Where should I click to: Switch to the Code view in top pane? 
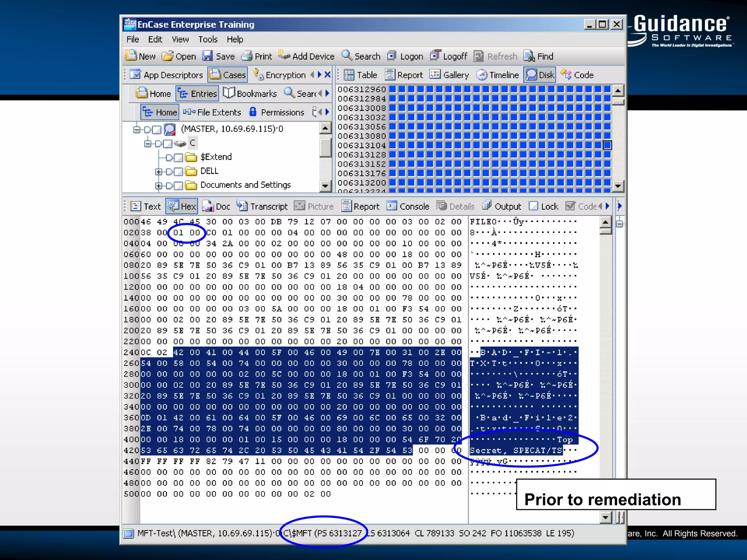pos(577,75)
